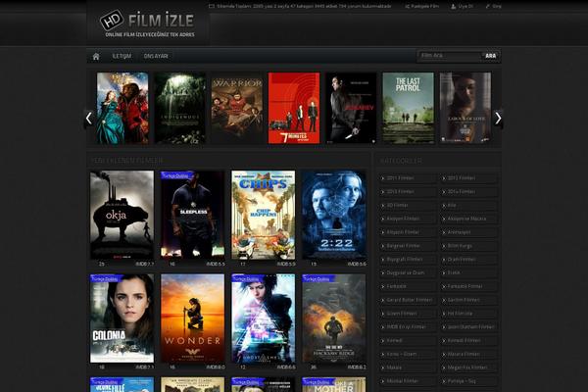Open the Gerilim Filmleri category
Image resolution: width=588 pixels, height=392 pixels.
pyautogui.click(x=468, y=300)
